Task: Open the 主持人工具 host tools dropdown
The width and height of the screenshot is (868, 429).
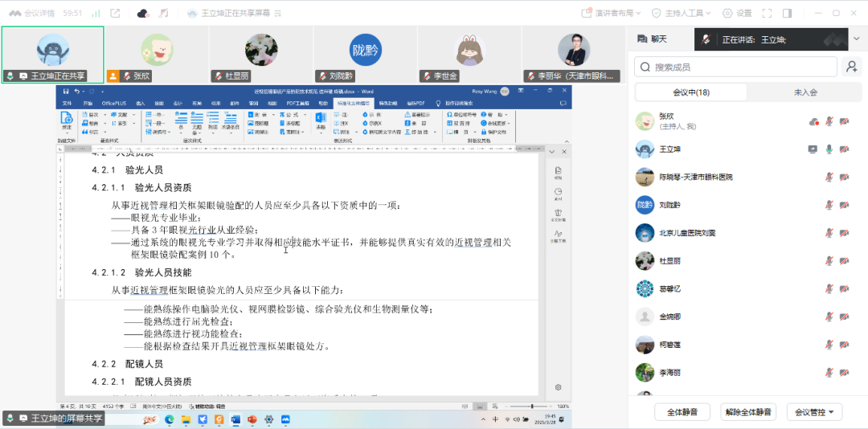Action: tap(682, 14)
